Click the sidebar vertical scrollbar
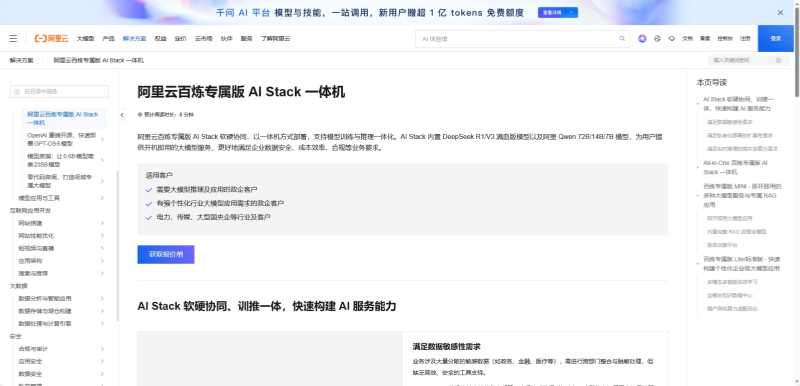 pos(117,246)
